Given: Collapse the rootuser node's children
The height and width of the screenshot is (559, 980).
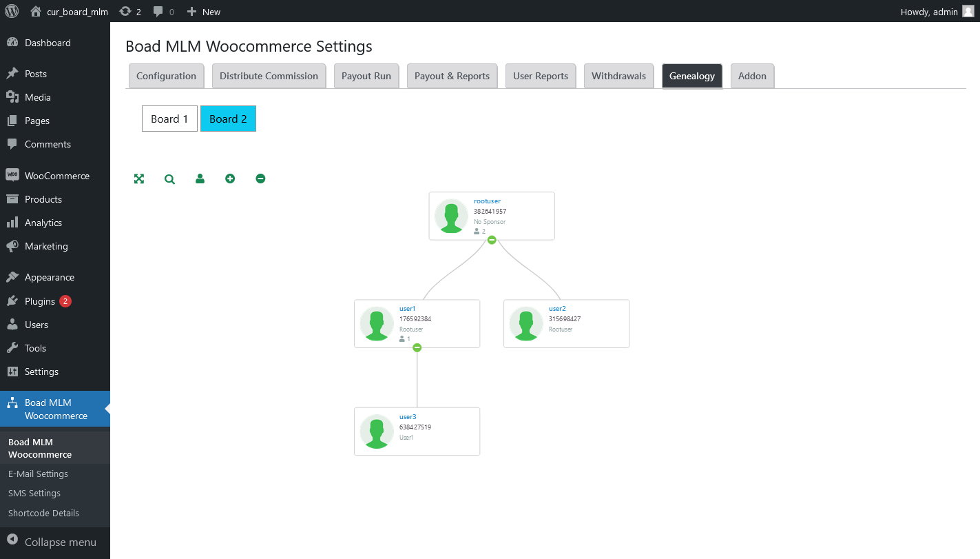Looking at the screenshot, I should 492,240.
